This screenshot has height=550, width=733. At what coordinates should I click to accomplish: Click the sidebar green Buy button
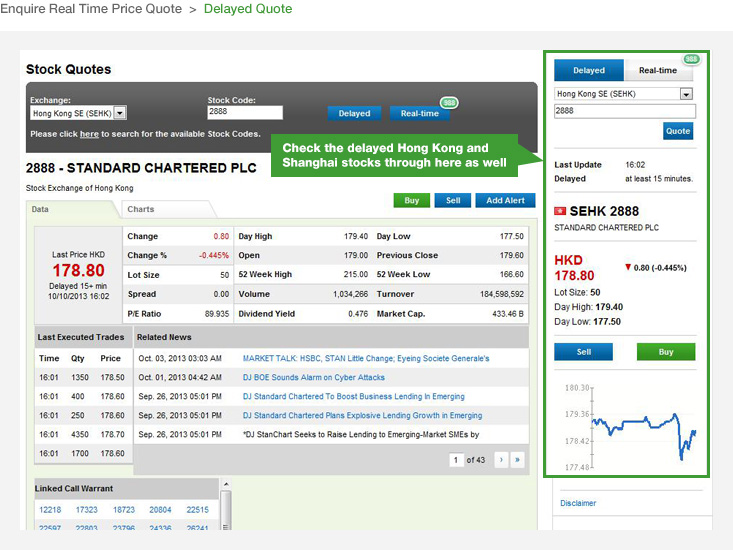tap(666, 352)
